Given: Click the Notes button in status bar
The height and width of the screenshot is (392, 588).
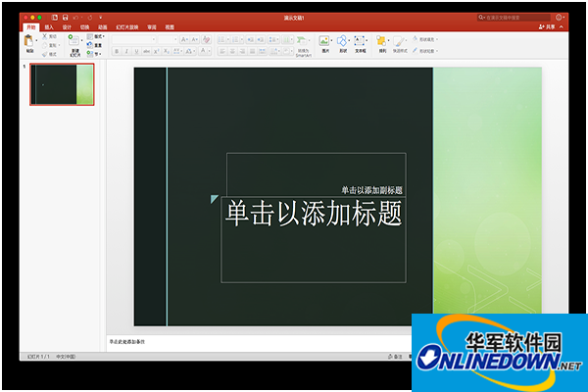Looking at the screenshot, I should [395, 357].
